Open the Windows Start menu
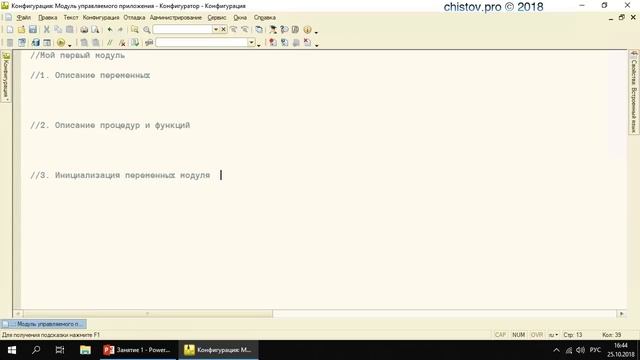640x360 pixels. 12,350
